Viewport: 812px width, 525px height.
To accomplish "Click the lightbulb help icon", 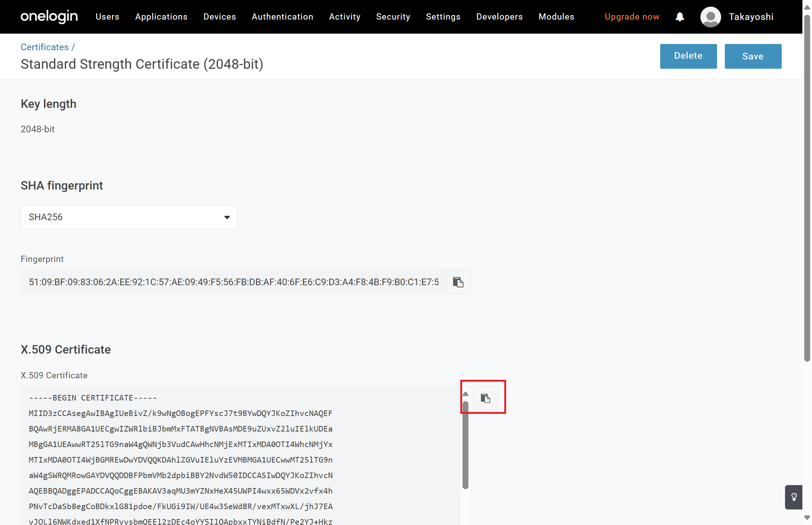I will (794, 497).
